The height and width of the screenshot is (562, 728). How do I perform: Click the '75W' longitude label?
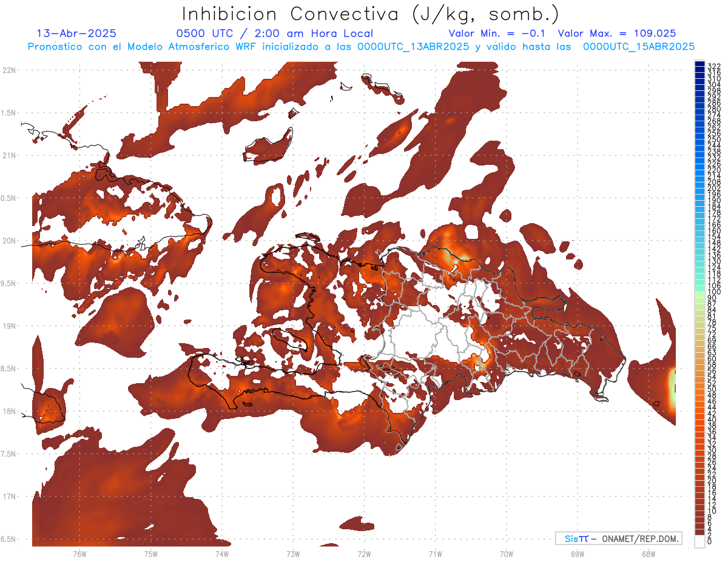pos(150,554)
